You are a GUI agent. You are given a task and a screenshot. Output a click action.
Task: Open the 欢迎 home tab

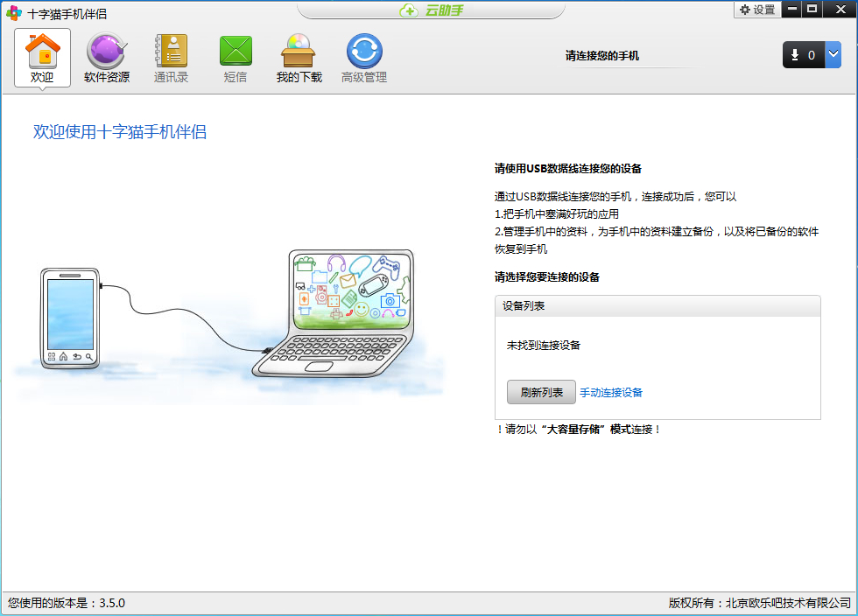click(42, 58)
